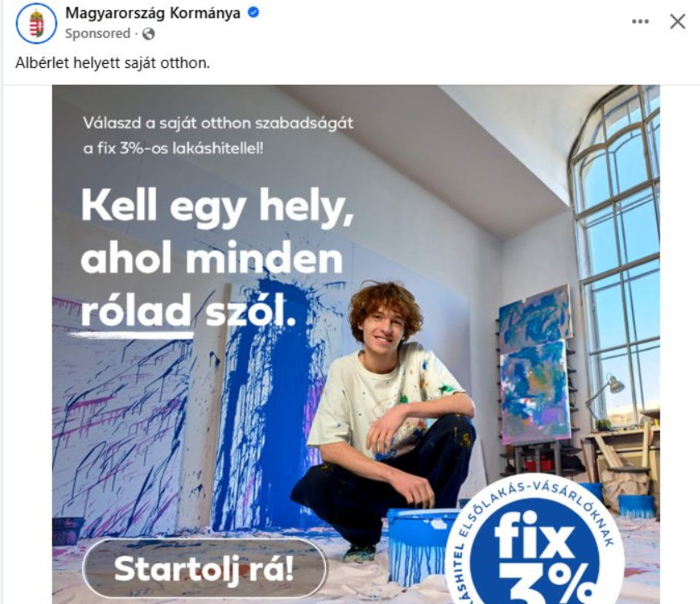The width and height of the screenshot is (700, 604).
Task: Hide the ad with the X icon
Action: pyautogui.click(x=678, y=22)
